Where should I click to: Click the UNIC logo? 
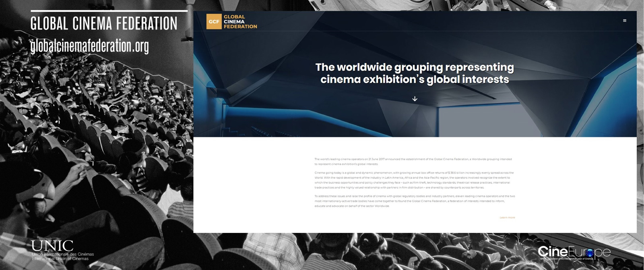[x=52, y=245]
